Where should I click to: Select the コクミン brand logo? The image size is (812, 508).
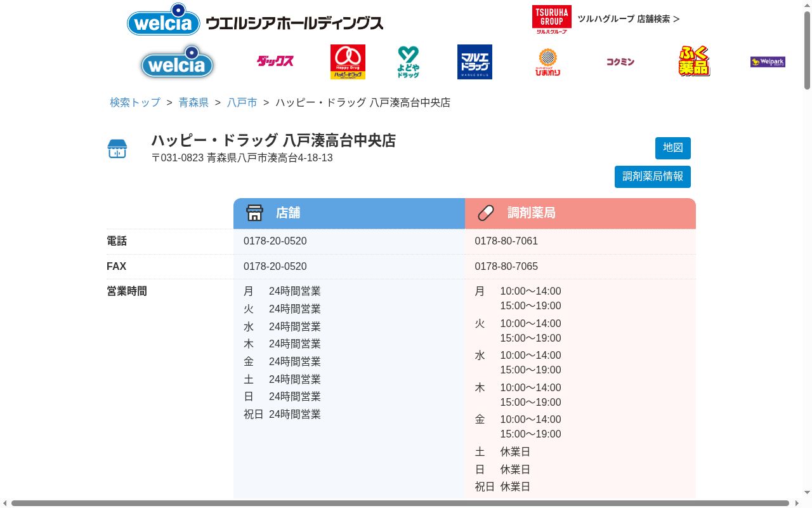[x=620, y=62]
